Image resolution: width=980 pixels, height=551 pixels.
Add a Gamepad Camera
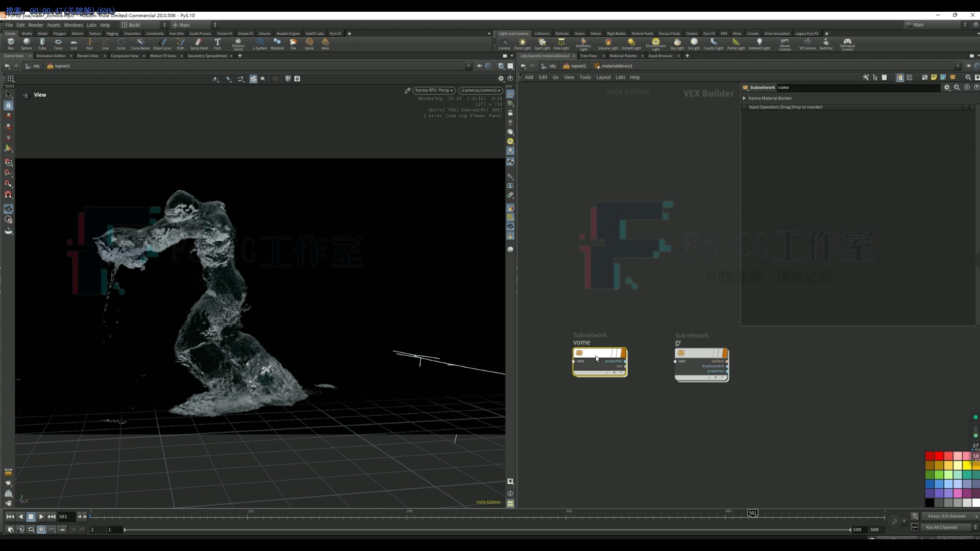coord(847,43)
